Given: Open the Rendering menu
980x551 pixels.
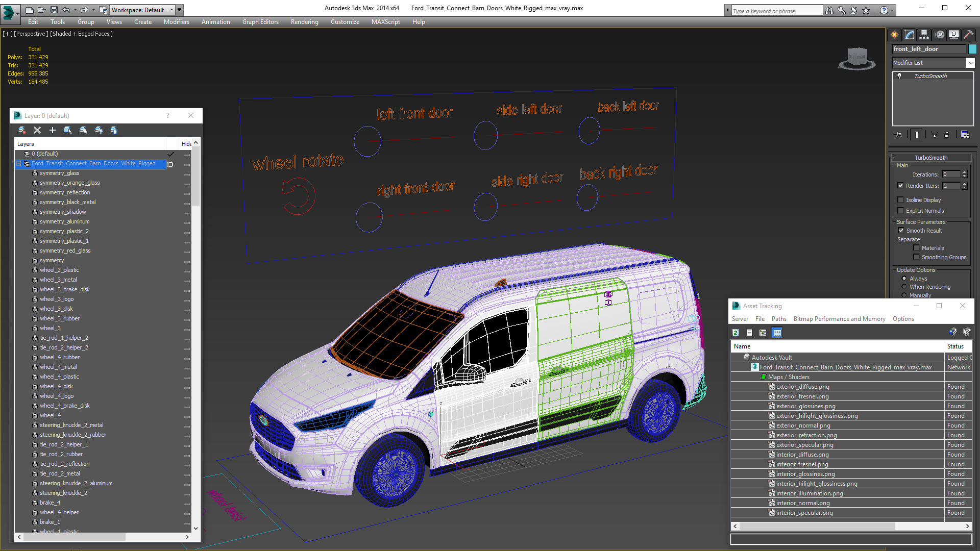Looking at the screenshot, I should pyautogui.click(x=305, y=22).
